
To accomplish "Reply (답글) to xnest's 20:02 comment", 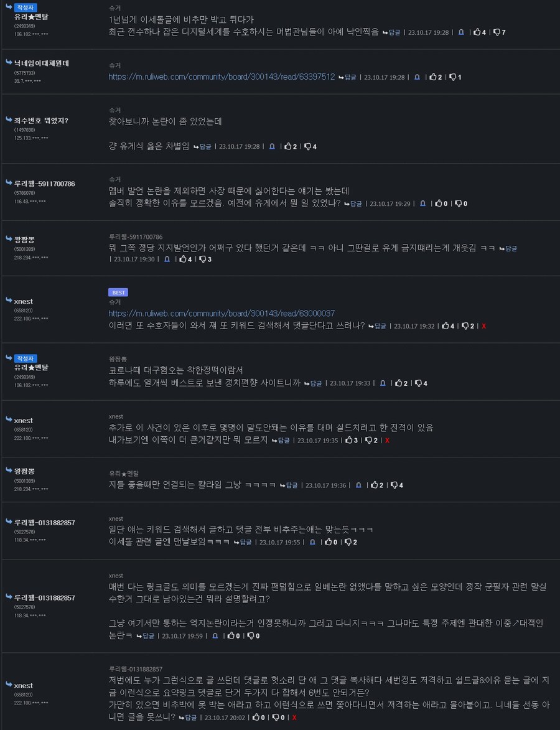I will (189, 718).
